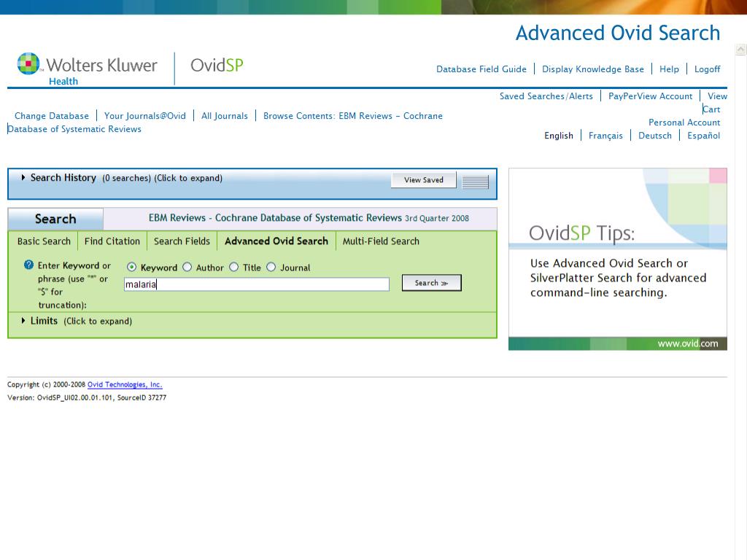The height and width of the screenshot is (560, 747).
Task: Switch to the Multi-Field Search tab
Action: (381, 241)
